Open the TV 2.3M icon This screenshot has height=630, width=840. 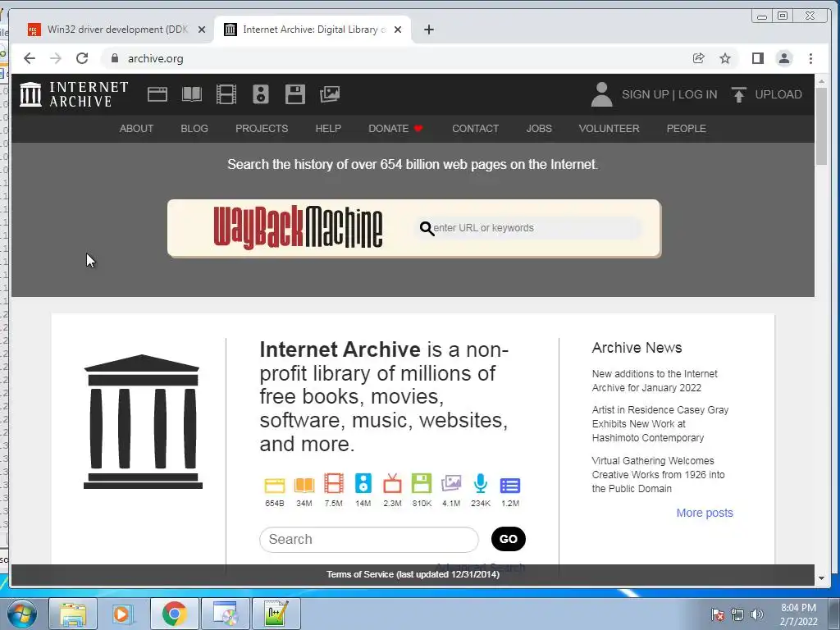click(392, 484)
